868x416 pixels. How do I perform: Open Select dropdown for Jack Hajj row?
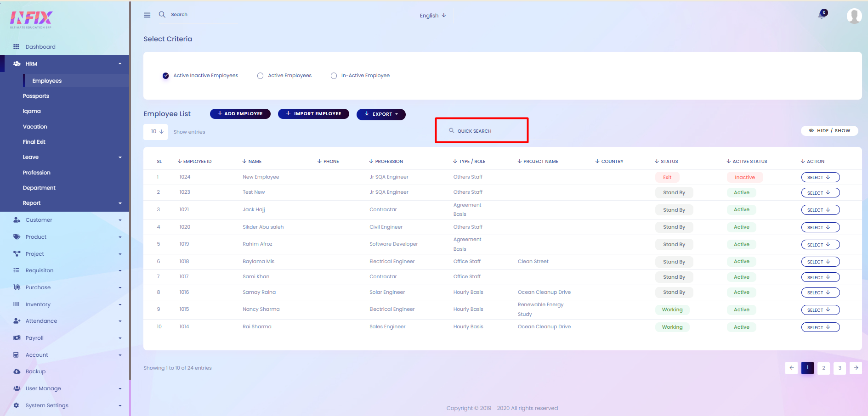click(x=820, y=210)
